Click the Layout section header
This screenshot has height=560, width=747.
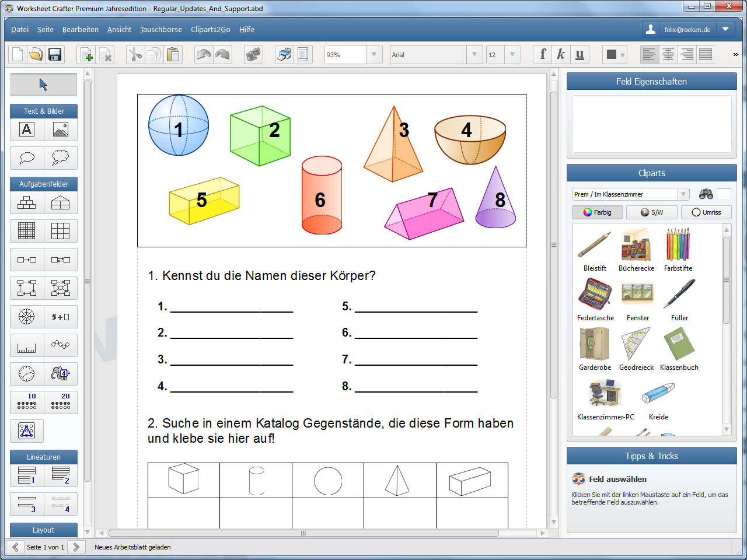point(44,530)
